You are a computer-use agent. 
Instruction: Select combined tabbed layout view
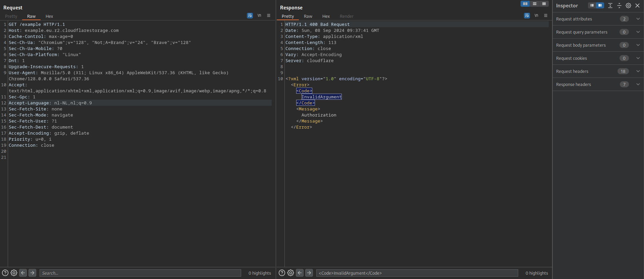point(544,4)
